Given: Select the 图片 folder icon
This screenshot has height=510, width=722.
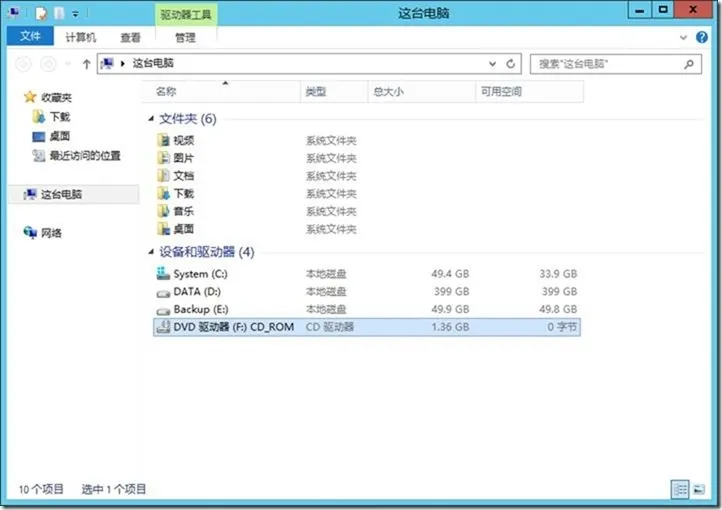Looking at the screenshot, I should coord(163,158).
